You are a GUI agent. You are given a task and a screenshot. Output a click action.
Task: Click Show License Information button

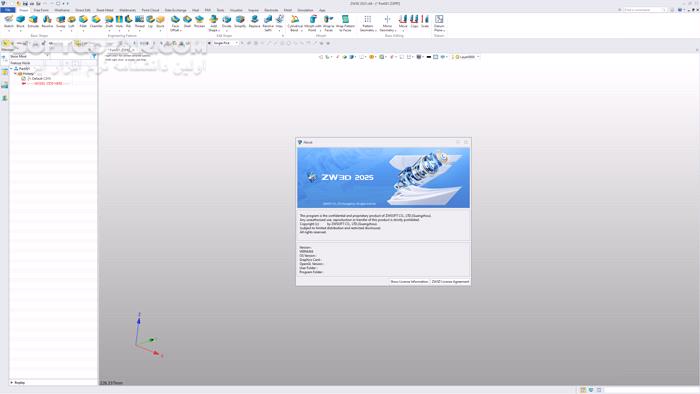click(x=409, y=282)
